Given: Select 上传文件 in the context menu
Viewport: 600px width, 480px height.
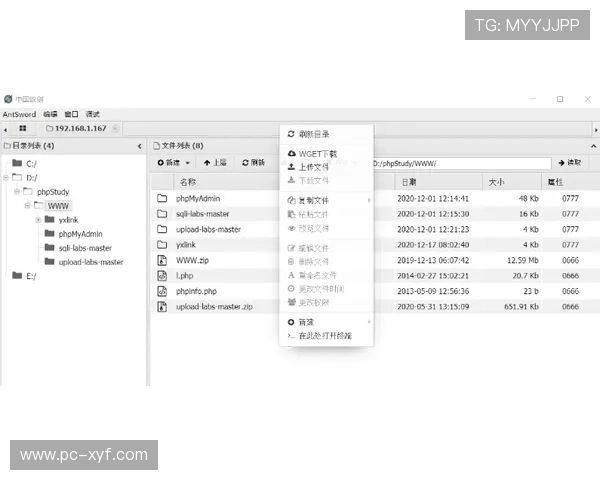Looking at the screenshot, I should [x=314, y=167].
